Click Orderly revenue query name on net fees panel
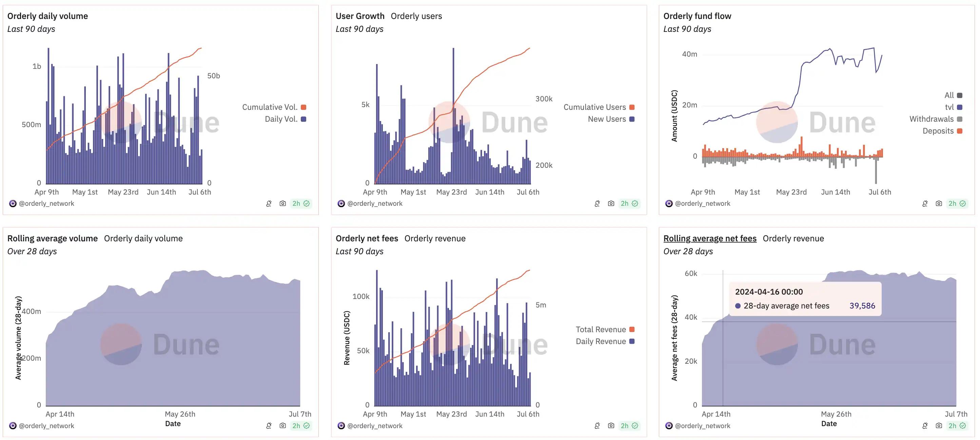The height and width of the screenshot is (440, 980). click(435, 238)
